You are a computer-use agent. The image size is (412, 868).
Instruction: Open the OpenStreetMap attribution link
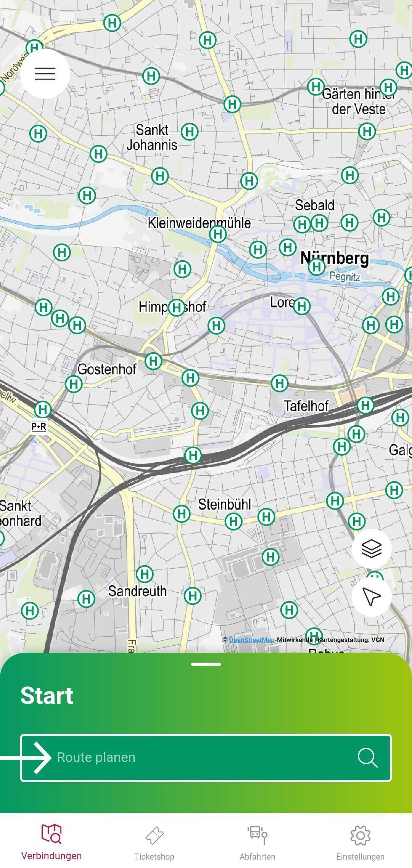pyautogui.click(x=252, y=640)
